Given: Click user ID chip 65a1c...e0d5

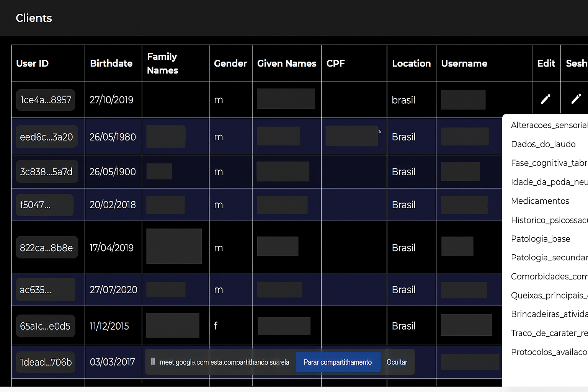Looking at the screenshot, I should (45, 326).
